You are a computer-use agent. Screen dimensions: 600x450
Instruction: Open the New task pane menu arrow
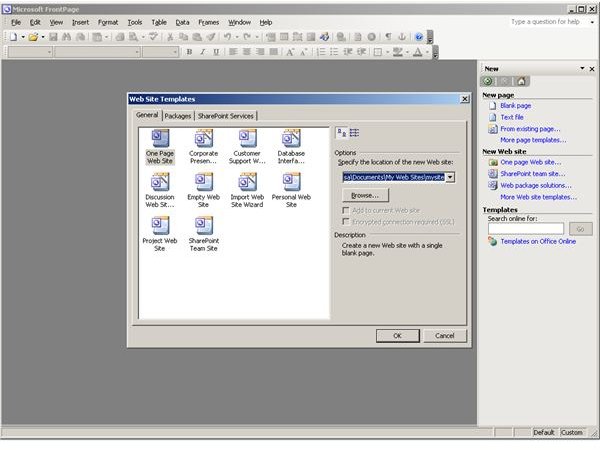tap(582, 68)
